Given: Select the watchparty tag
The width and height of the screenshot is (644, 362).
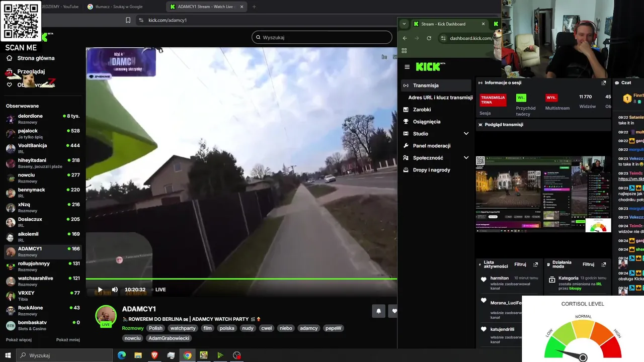Looking at the screenshot, I should [183, 328].
